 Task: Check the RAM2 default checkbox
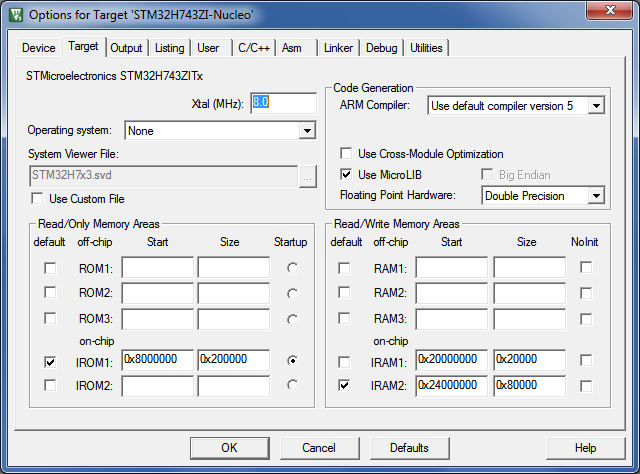coord(344,292)
